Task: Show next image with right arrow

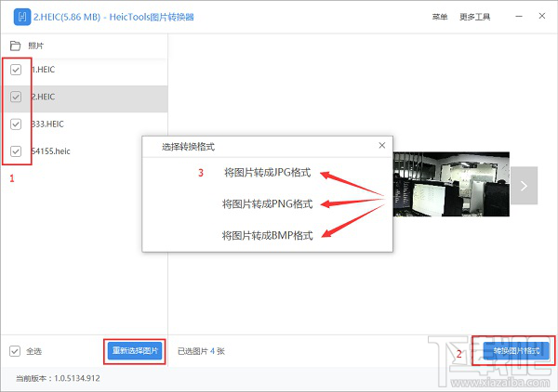Action: click(524, 186)
